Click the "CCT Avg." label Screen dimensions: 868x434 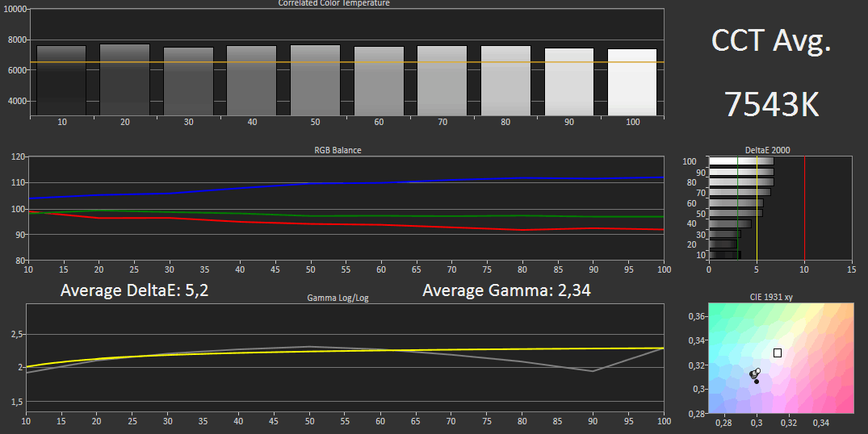tap(770, 41)
